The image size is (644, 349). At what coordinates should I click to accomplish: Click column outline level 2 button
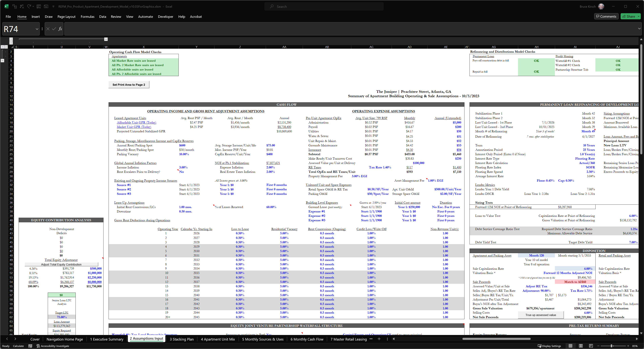[x=11, y=43]
